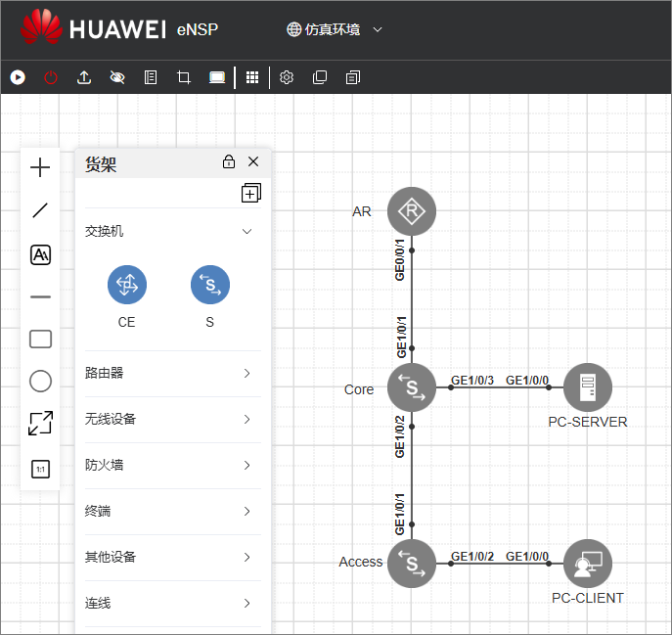Click the AR text label
672x635 pixels.
pyautogui.click(x=362, y=211)
